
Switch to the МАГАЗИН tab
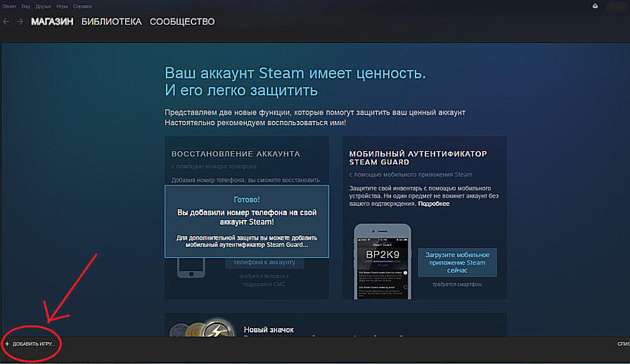coord(52,22)
